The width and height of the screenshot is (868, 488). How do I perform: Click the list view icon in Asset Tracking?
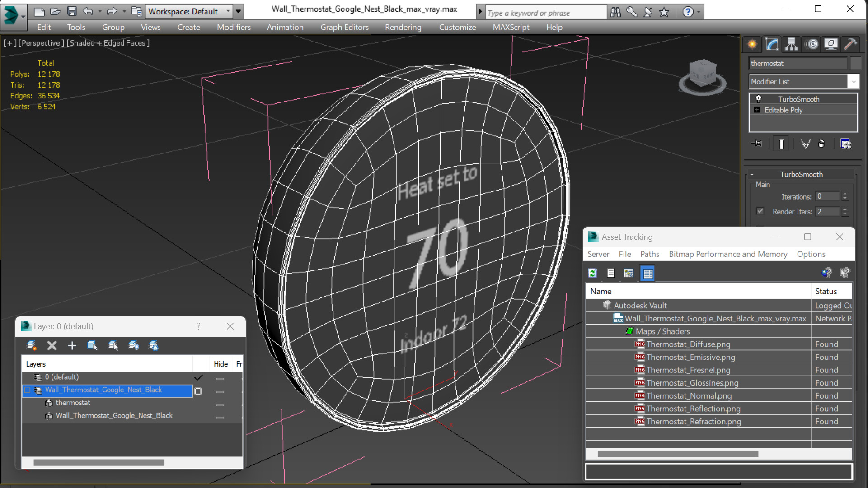click(610, 273)
